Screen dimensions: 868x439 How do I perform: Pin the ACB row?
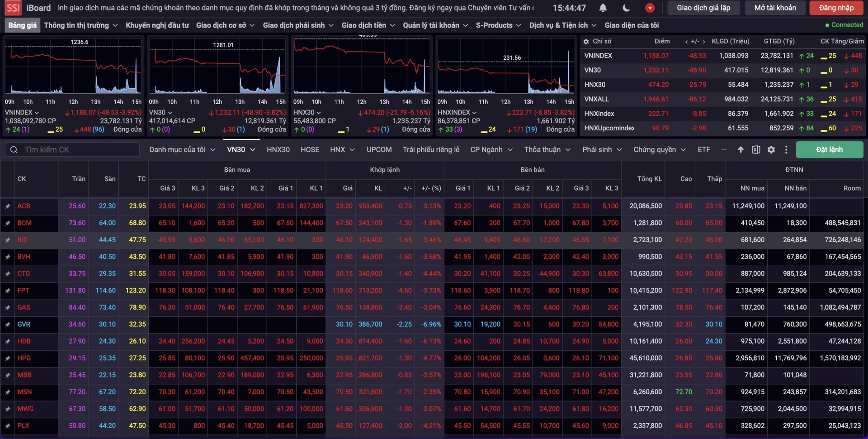[x=8, y=206]
